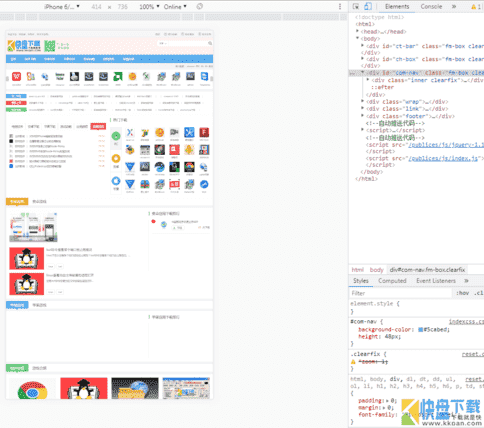The width and height of the screenshot is (484, 428).
Task: Select the Styles tab
Action: click(x=361, y=281)
